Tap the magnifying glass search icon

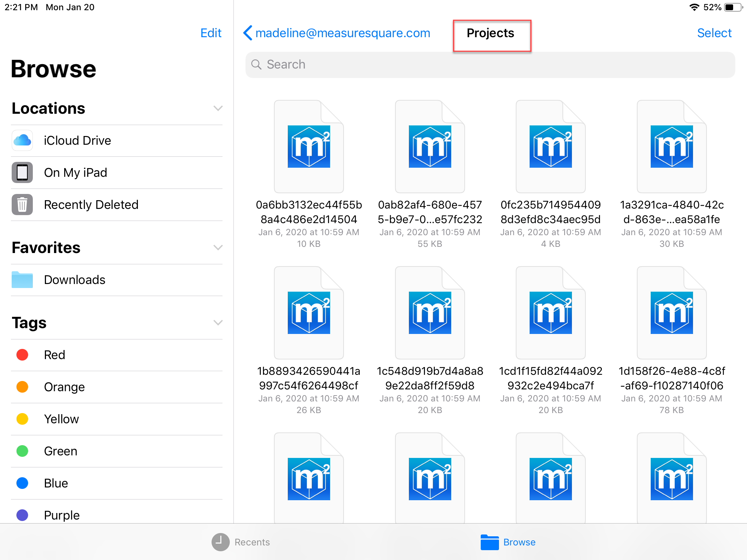click(x=256, y=65)
